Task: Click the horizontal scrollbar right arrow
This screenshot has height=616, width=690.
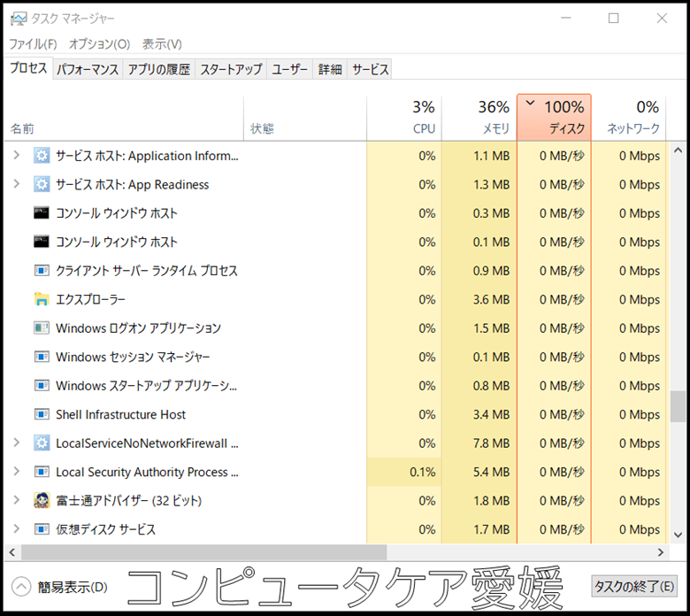Action: (x=660, y=552)
